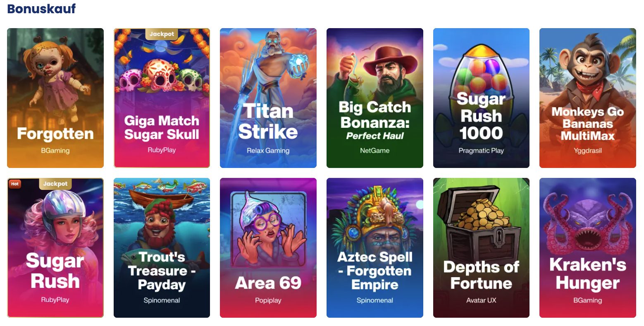Open Monkeys Go Bananas MultiMax tile
Screen dimensions: 644x326
point(588,98)
